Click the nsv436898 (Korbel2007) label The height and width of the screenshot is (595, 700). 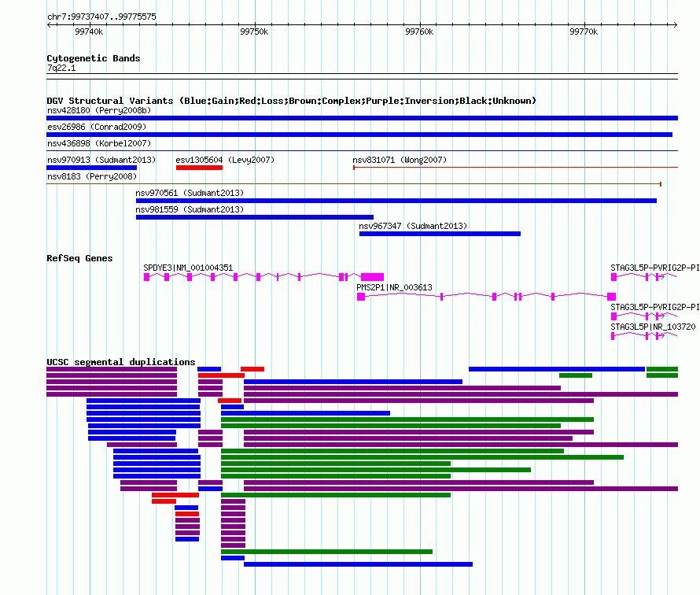pyautogui.click(x=99, y=143)
